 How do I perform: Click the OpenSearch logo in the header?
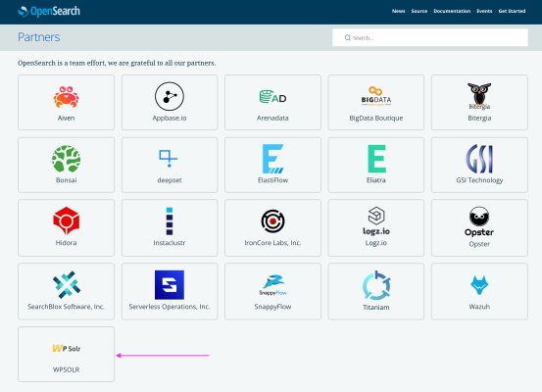click(49, 12)
